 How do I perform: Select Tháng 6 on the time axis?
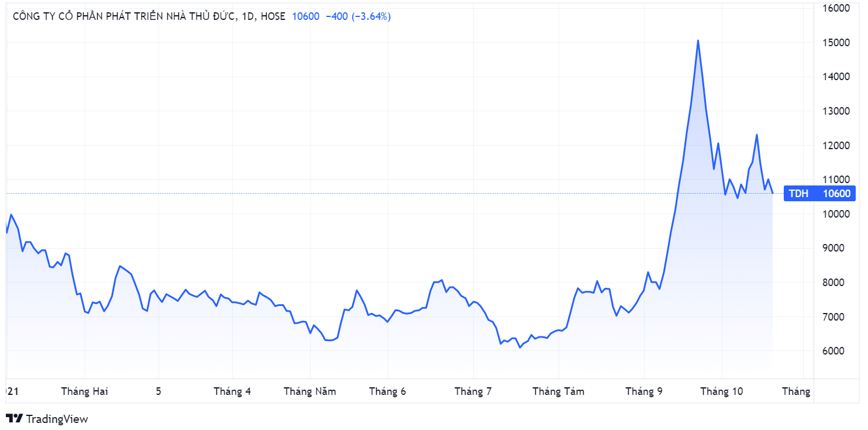point(387,391)
